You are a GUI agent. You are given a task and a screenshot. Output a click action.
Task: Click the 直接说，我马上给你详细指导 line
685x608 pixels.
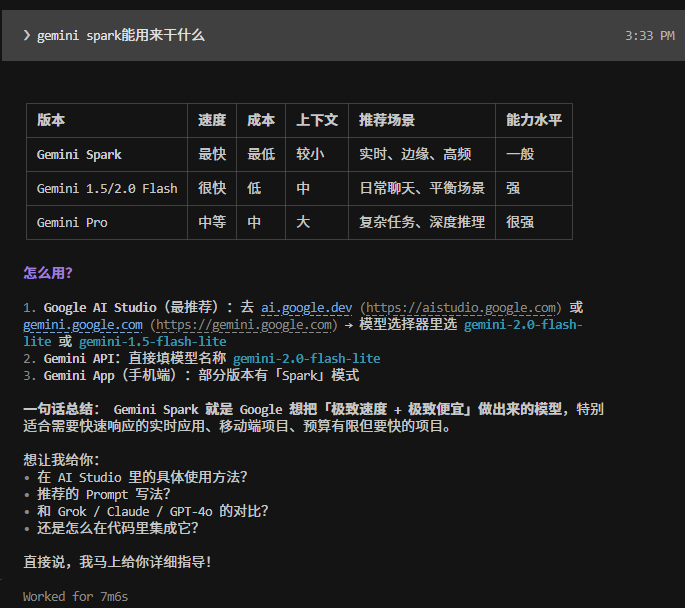(x=118, y=562)
